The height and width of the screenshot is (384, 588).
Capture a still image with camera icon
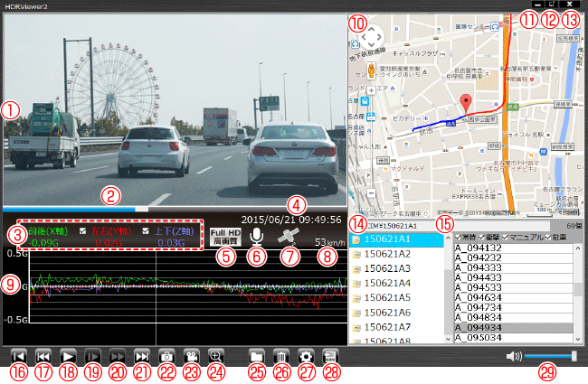click(166, 356)
